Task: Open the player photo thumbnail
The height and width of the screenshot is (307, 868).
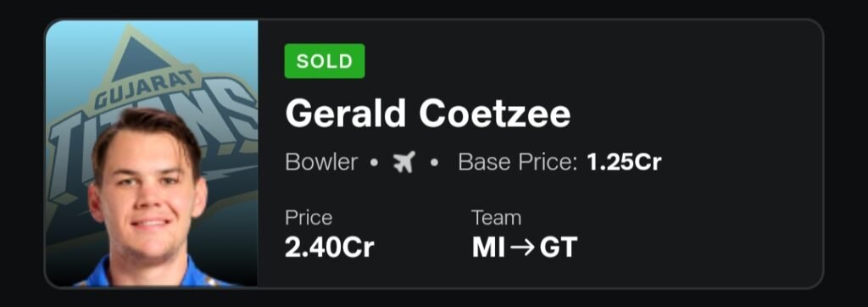Action: [151, 153]
